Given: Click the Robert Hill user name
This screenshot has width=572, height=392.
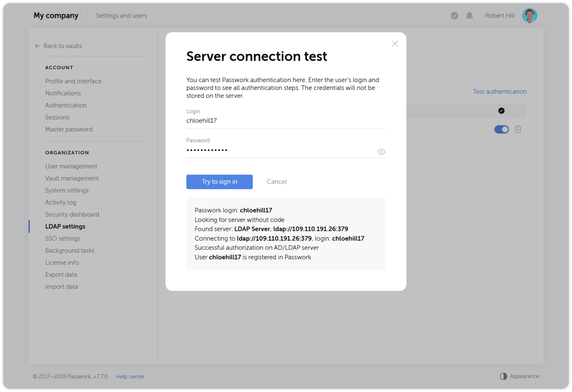Looking at the screenshot, I should pos(500,16).
